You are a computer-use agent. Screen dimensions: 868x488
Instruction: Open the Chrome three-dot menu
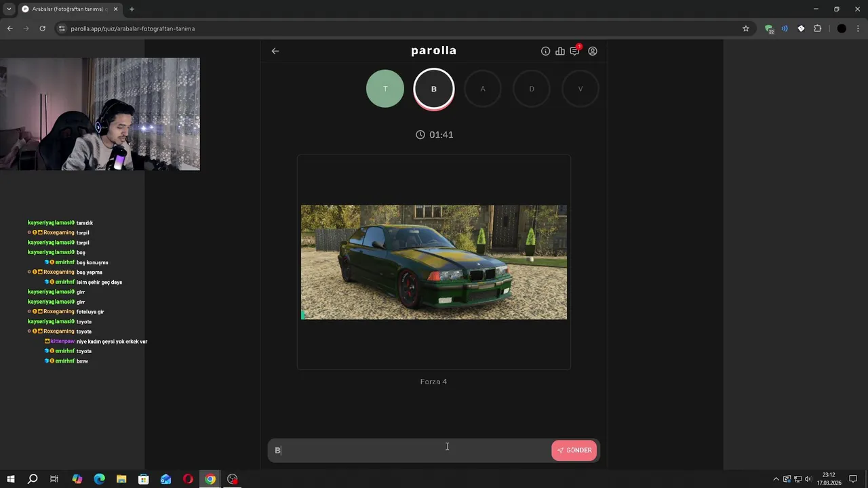859,28
